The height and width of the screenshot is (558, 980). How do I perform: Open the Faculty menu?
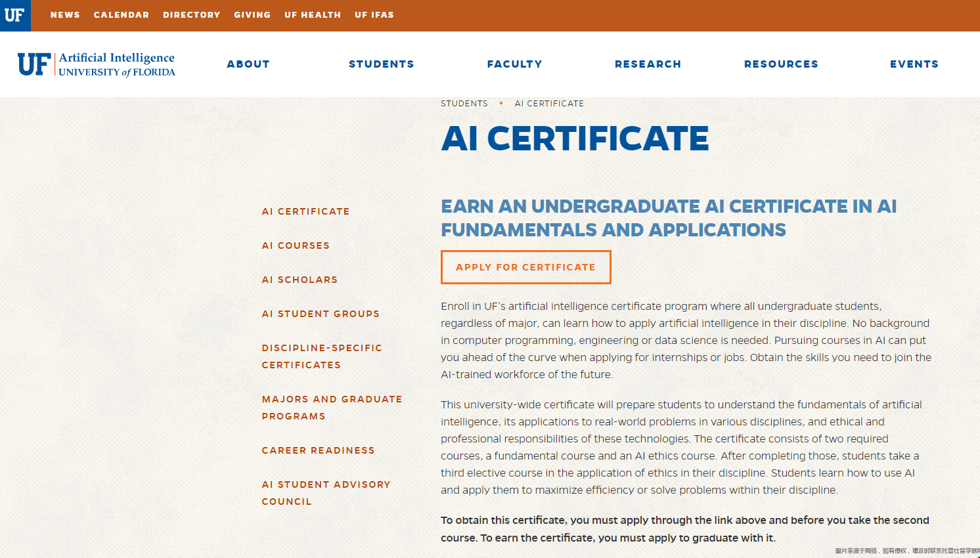[x=515, y=64]
